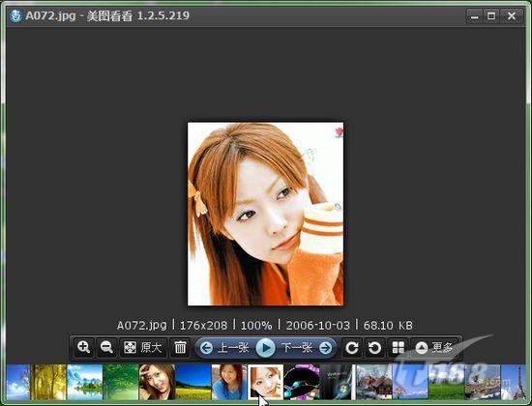Start slideshow with the play button

[265, 348]
